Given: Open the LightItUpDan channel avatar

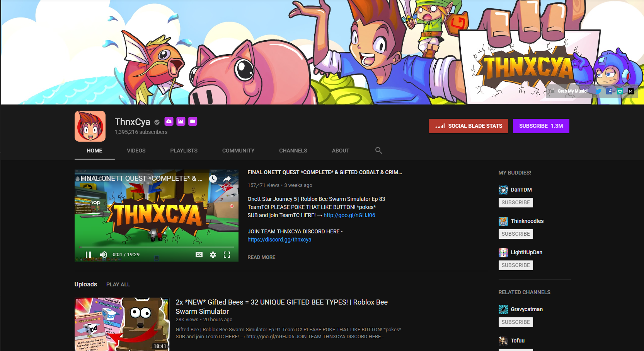Looking at the screenshot, I should pos(503,252).
